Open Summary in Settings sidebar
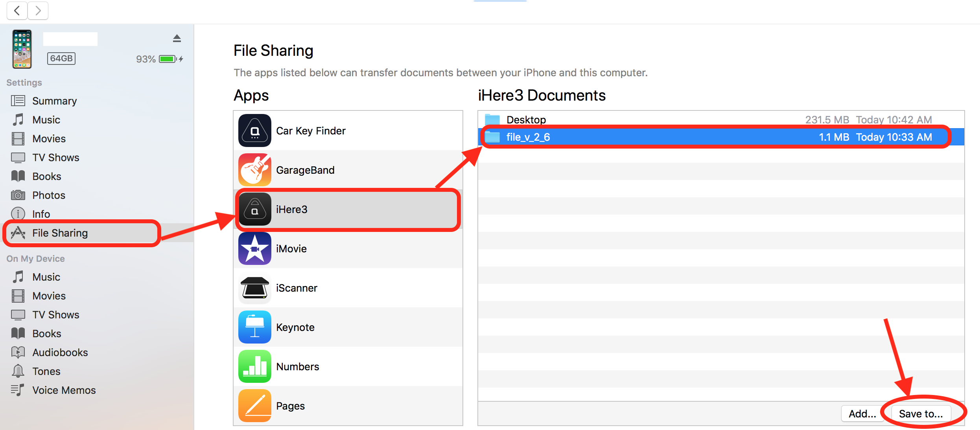The height and width of the screenshot is (430, 980). tap(54, 101)
